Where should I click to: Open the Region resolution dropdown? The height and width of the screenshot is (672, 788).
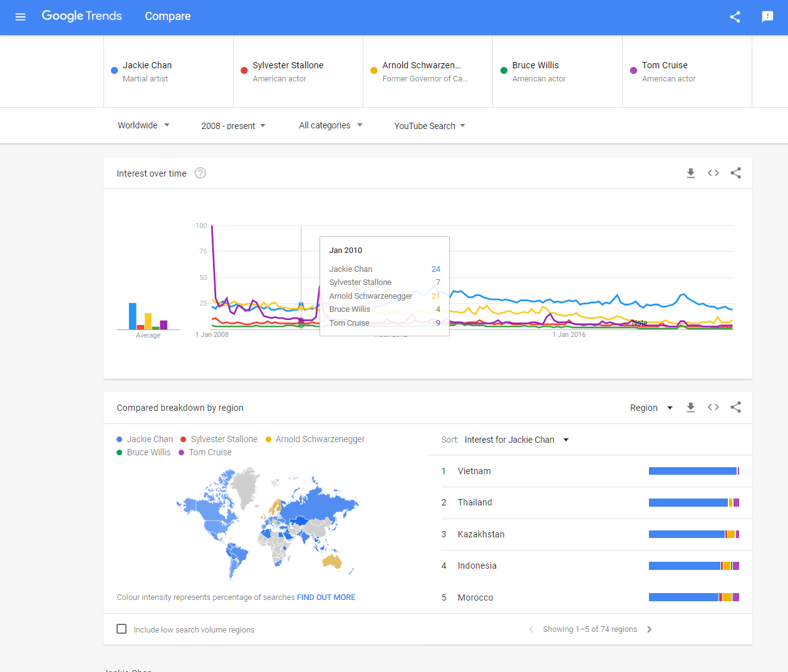pos(651,408)
